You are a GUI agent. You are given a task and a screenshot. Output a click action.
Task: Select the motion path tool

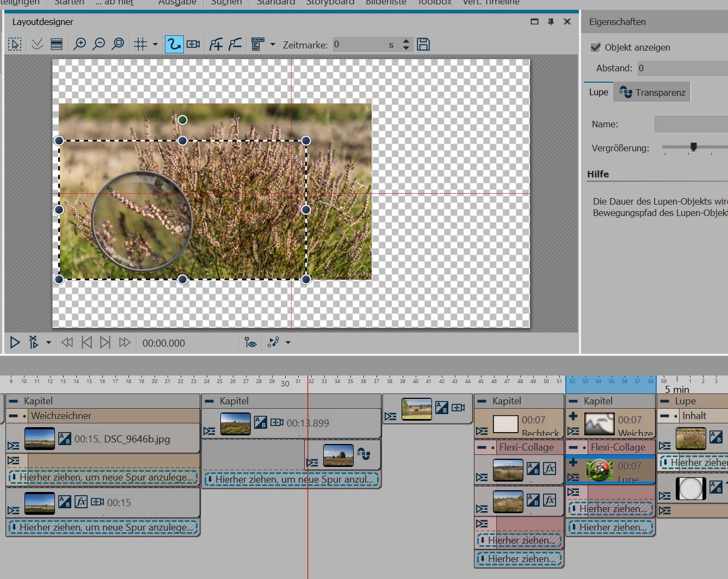pyautogui.click(x=174, y=44)
